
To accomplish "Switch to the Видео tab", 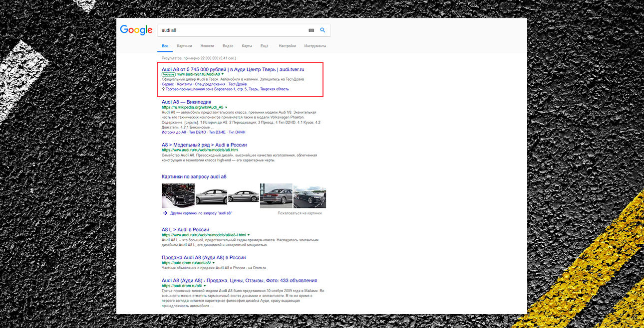I will [x=228, y=45].
